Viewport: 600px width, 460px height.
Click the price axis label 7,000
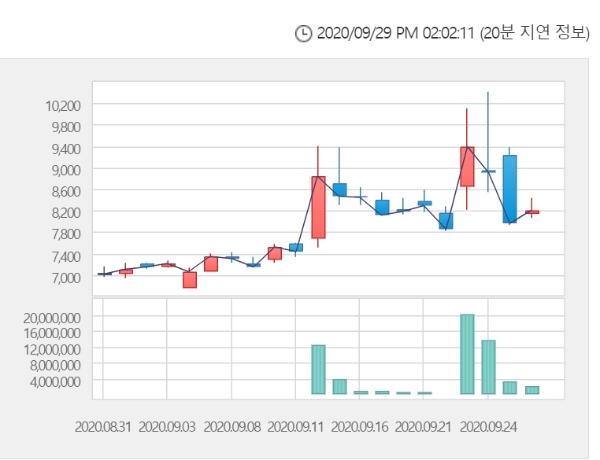point(66,277)
